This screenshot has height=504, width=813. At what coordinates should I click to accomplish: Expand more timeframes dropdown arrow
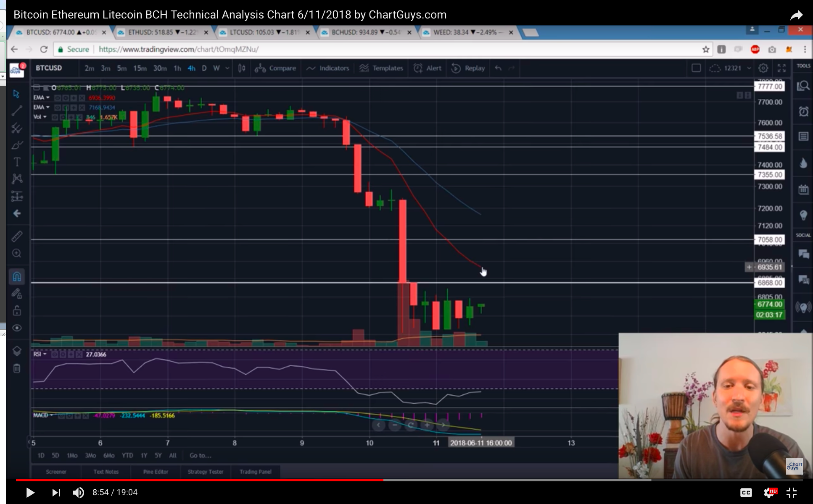(227, 68)
